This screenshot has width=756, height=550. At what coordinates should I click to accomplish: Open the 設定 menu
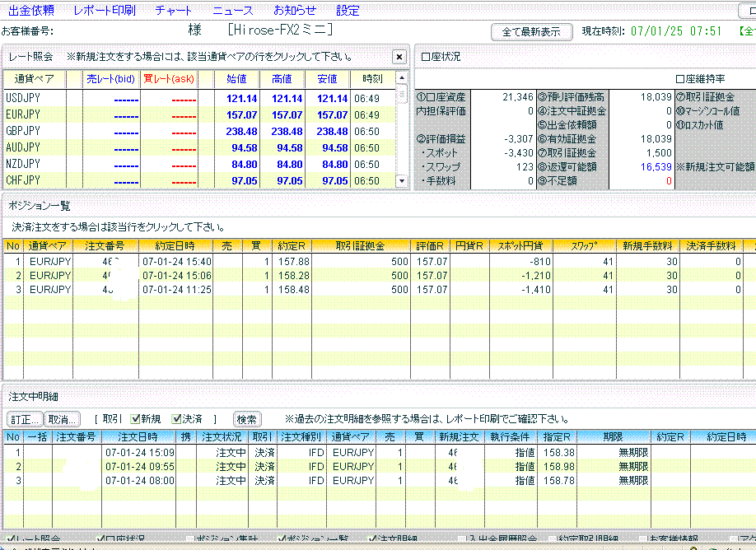pyautogui.click(x=348, y=10)
